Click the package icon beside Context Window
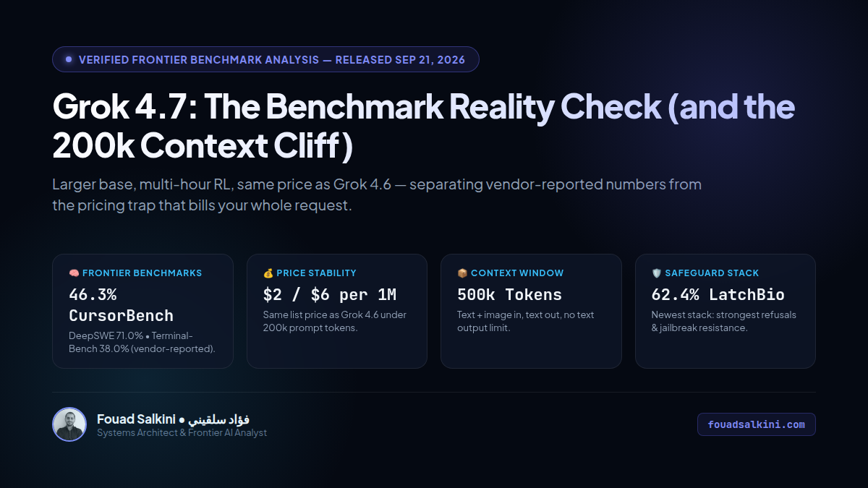Screen dimensions: 868x488 [462, 273]
